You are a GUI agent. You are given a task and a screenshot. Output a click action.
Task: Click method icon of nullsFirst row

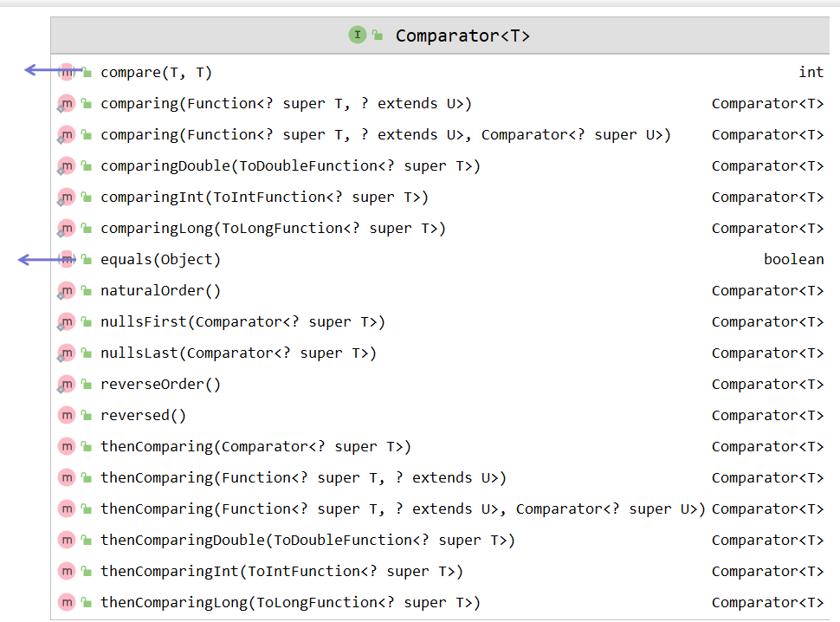pyautogui.click(x=67, y=321)
